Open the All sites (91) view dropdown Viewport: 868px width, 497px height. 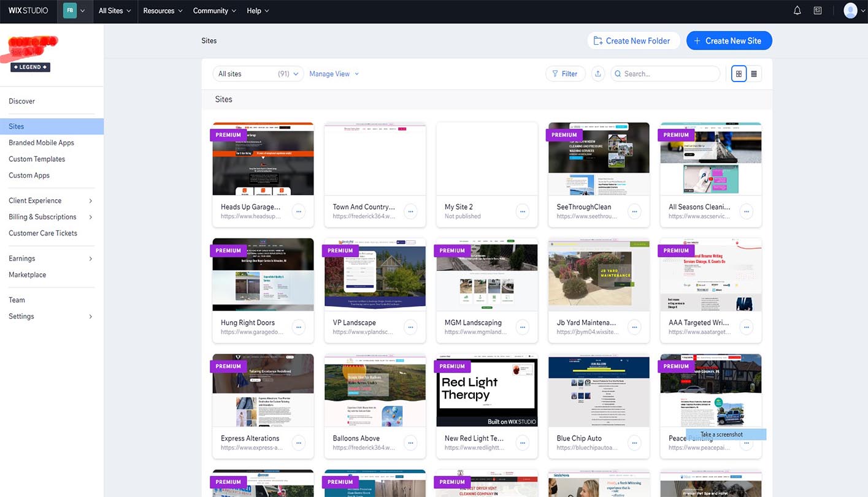point(258,74)
